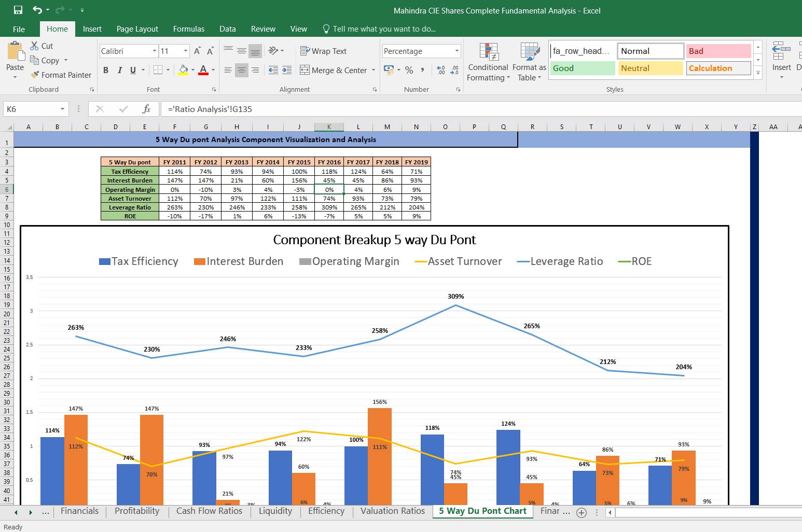Switch to Page Layout tab
802x532 pixels.
click(137, 29)
